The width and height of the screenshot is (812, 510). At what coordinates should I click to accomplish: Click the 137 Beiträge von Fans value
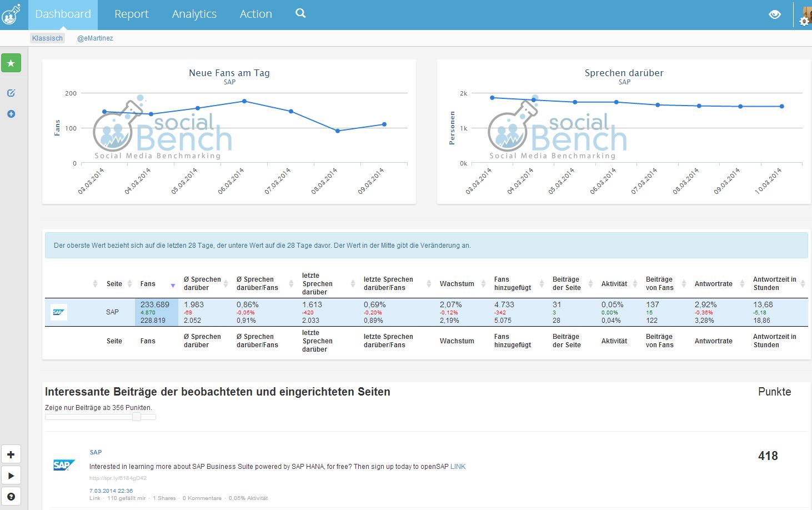(x=653, y=304)
